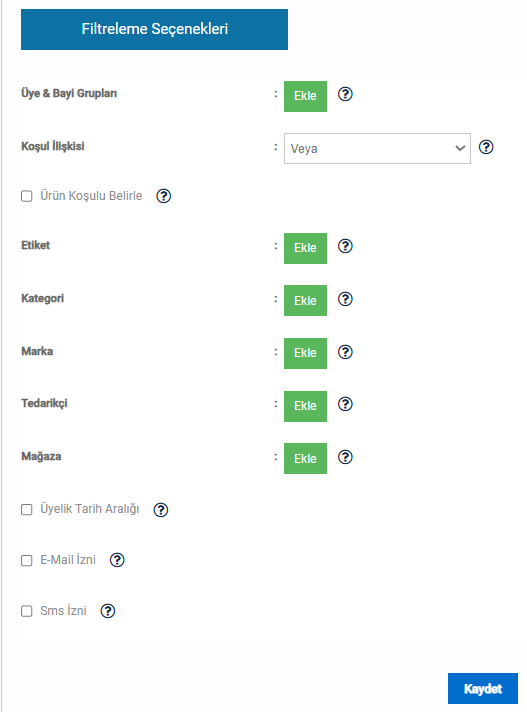Open the Etiket help question mark
This screenshot has width=527, height=712.
pyautogui.click(x=345, y=246)
